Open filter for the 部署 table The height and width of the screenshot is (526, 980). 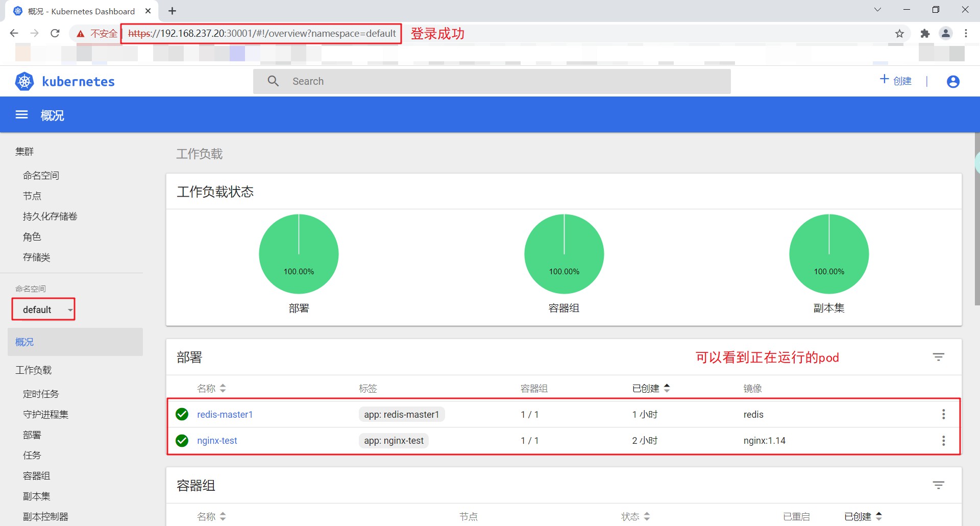coord(939,357)
